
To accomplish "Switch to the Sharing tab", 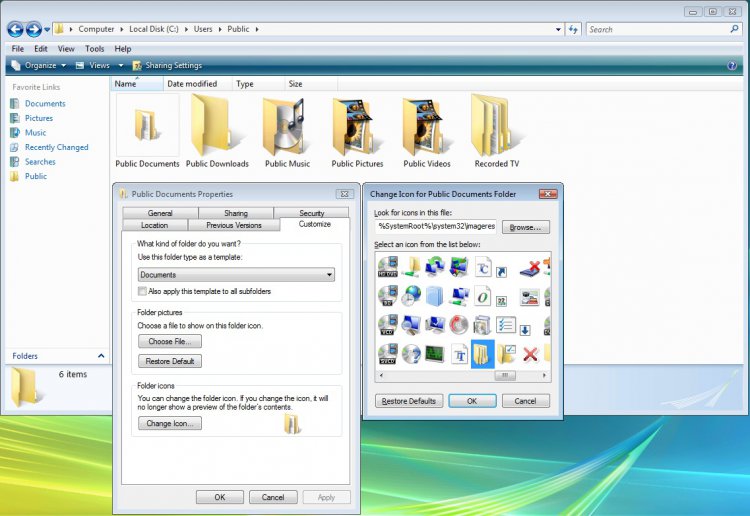I will (236, 213).
